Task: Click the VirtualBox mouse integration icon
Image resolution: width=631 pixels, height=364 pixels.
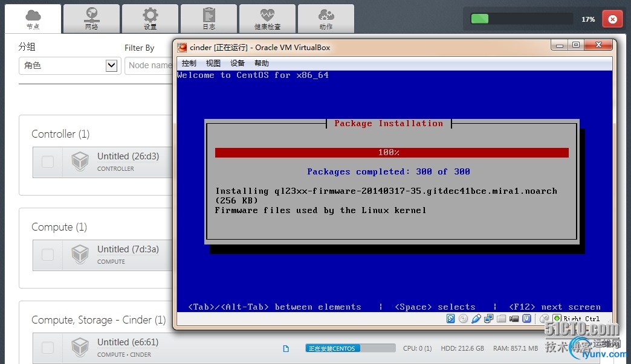Action: (x=545, y=319)
